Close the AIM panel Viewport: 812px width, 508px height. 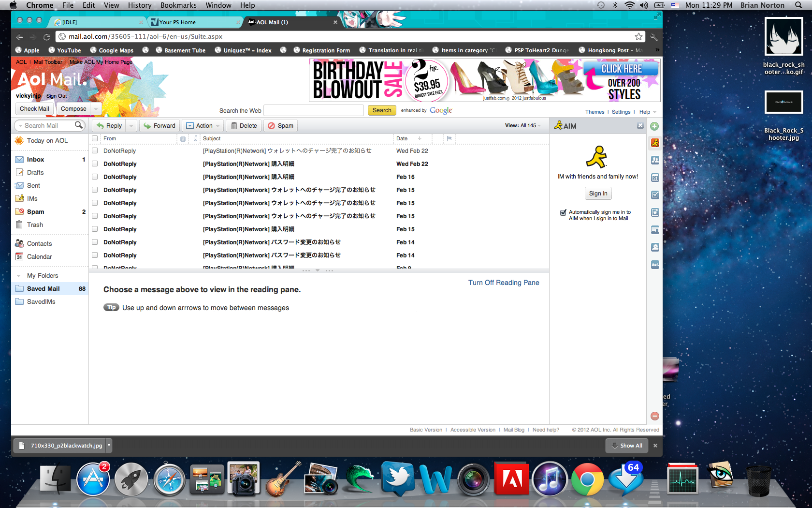(x=640, y=126)
